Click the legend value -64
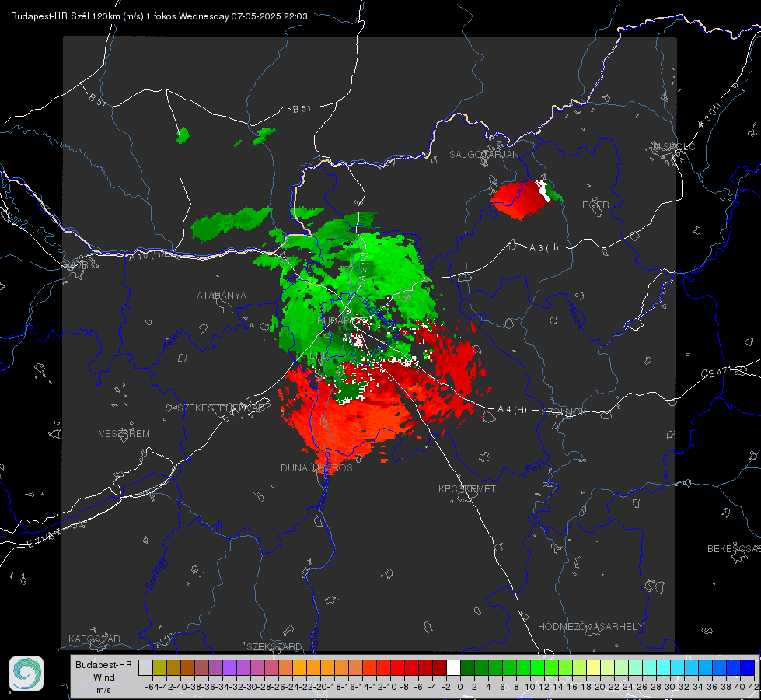This screenshot has height=700, width=761. coord(152,687)
